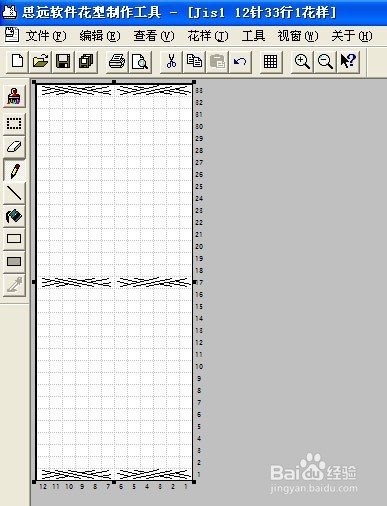The image size is (387, 506).
Task: Click the pattern stitch on row 1 right
Action: (x=154, y=474)
